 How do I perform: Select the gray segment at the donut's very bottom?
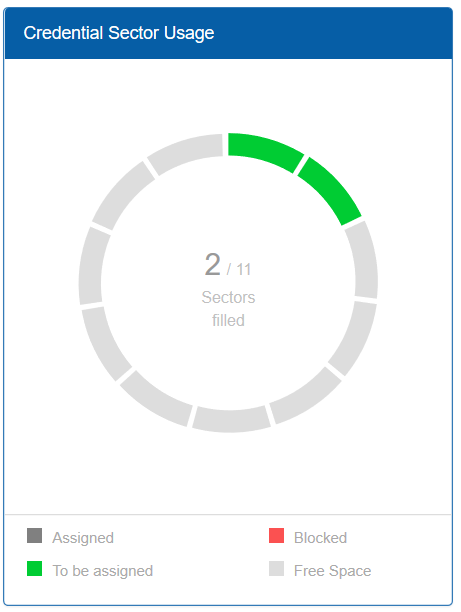231,420
